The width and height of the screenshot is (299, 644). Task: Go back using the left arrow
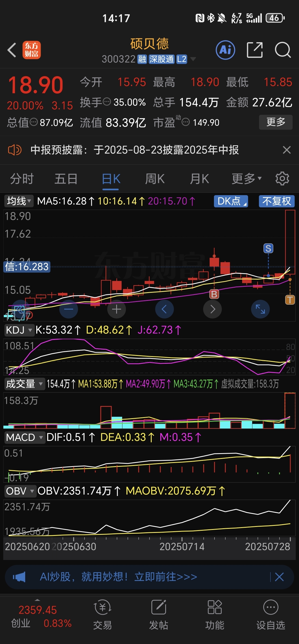[12, 50]
